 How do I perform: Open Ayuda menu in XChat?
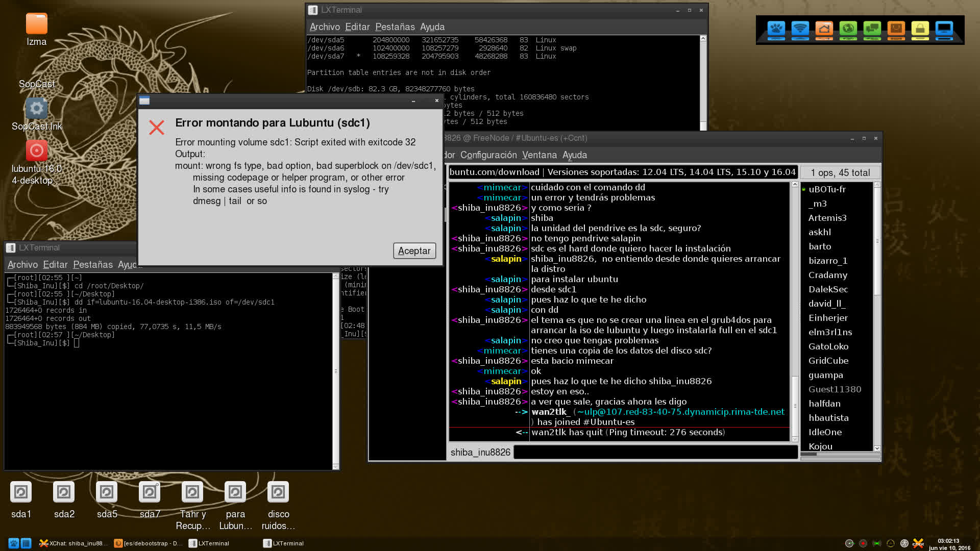tap(575, 155)
